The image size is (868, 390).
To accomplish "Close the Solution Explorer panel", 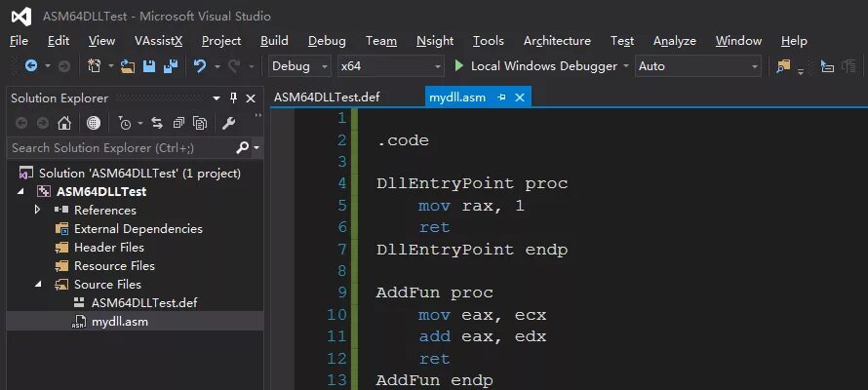I will 251,98.
